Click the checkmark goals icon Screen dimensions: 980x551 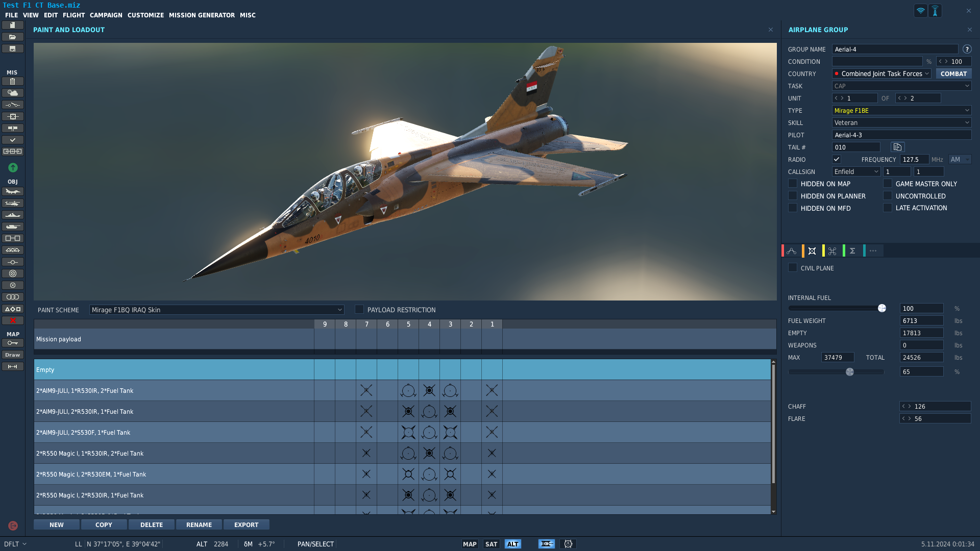click(x=13, y=140)
